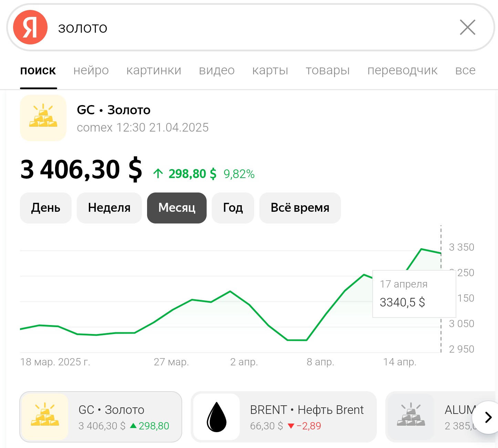Click gold bars icon in bottom card

point(45,417)
